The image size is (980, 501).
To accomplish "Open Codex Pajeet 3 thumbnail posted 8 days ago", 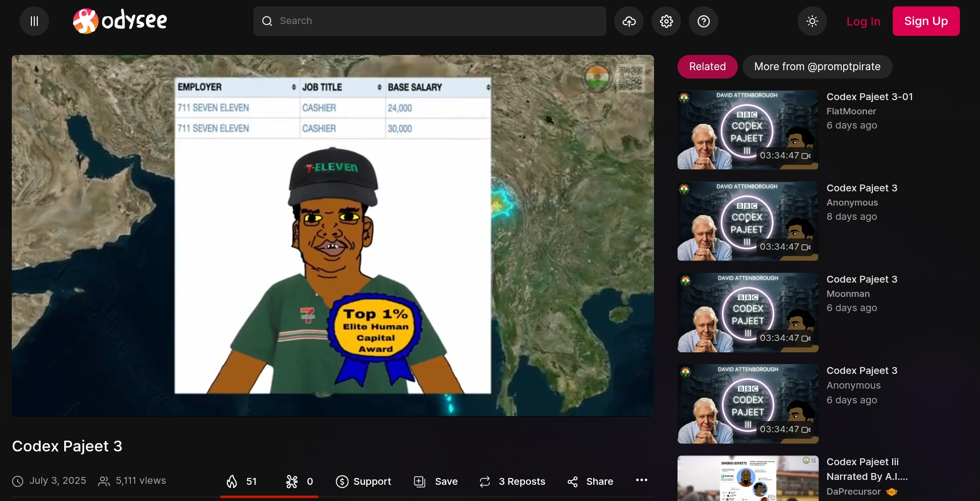I will click(x=748, y=221).
